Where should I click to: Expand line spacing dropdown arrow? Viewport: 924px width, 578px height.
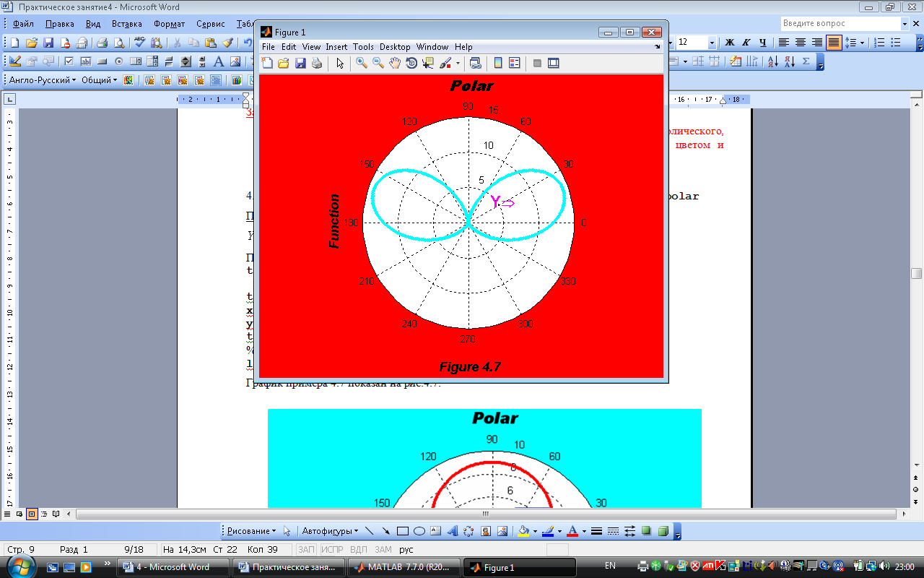click(x=862, y=43)
